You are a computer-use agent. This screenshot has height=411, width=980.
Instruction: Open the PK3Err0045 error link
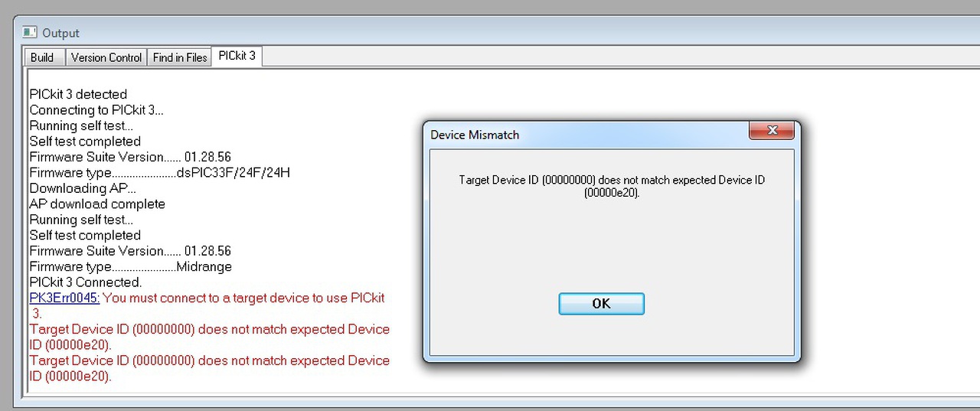(x=64, y=298)
